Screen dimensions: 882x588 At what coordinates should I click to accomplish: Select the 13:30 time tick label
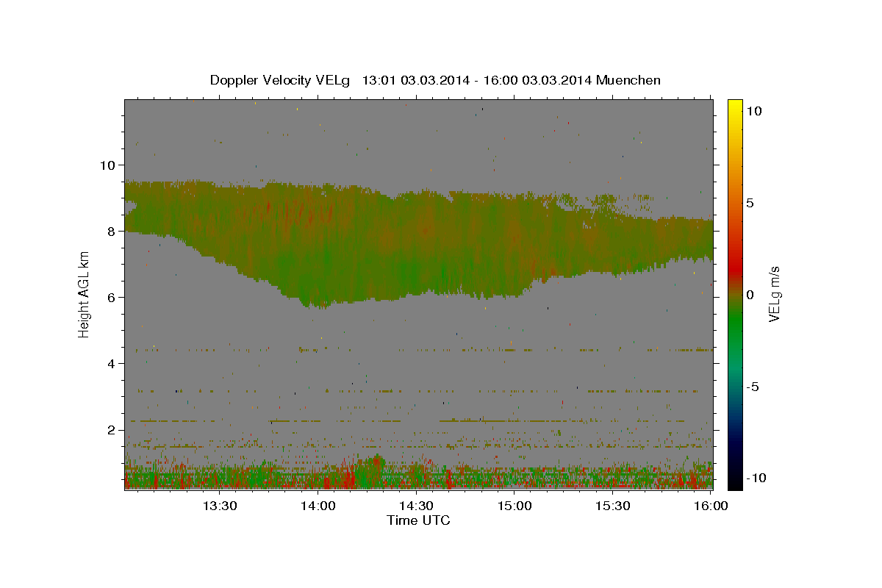click(x=219, y=506)
